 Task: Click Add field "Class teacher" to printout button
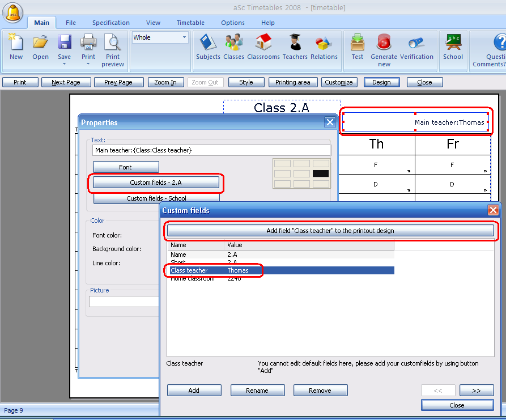(330, 231)
